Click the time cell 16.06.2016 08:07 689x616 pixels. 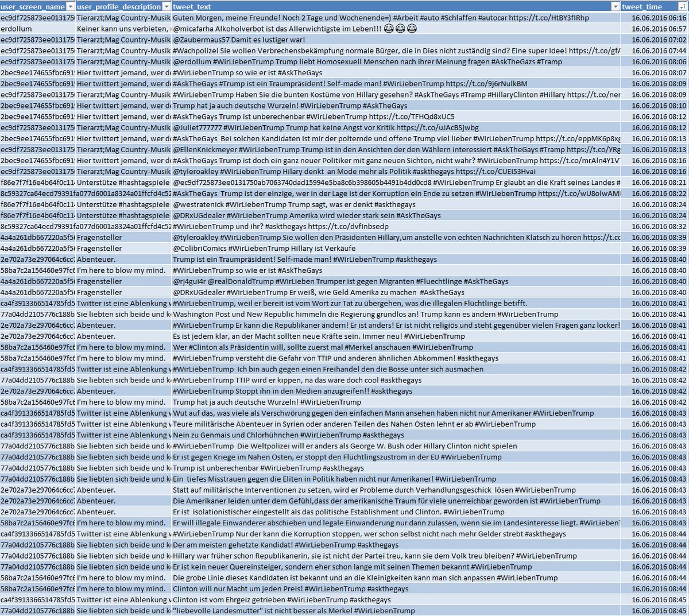pos(654,73)
